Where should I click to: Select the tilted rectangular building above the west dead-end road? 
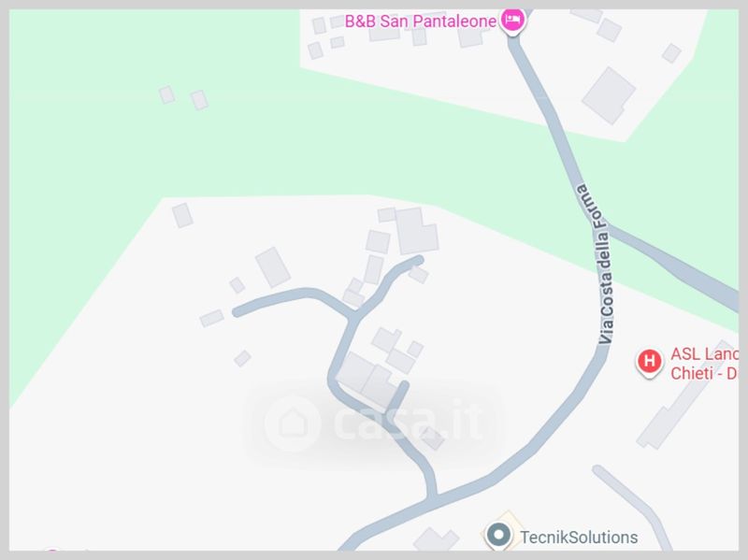[x=272, y=267]
